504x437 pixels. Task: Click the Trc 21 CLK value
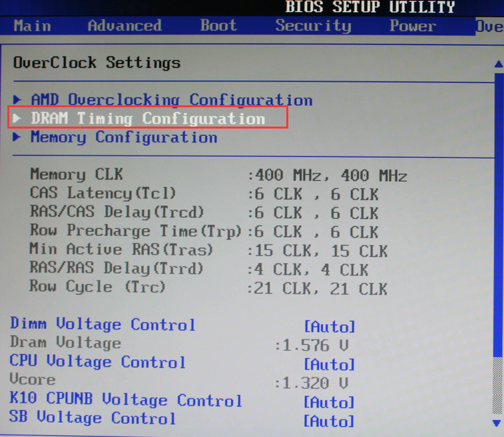click(x=321, y=288)
